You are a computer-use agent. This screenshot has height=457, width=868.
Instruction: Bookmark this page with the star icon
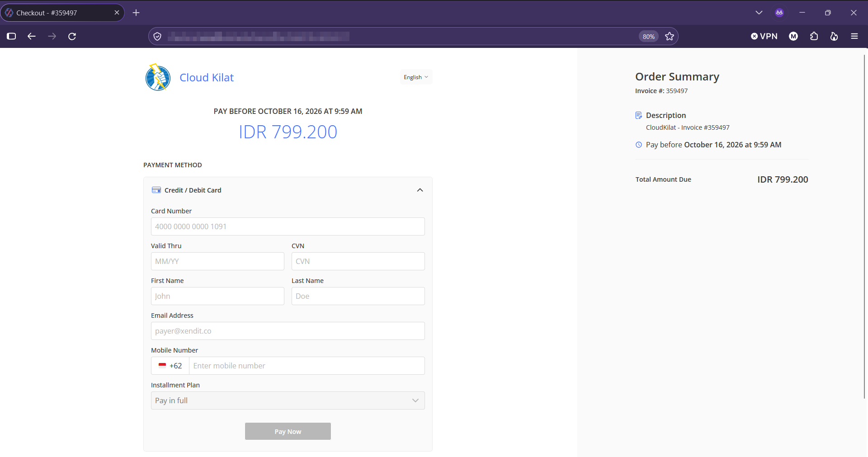coord(670,36)
